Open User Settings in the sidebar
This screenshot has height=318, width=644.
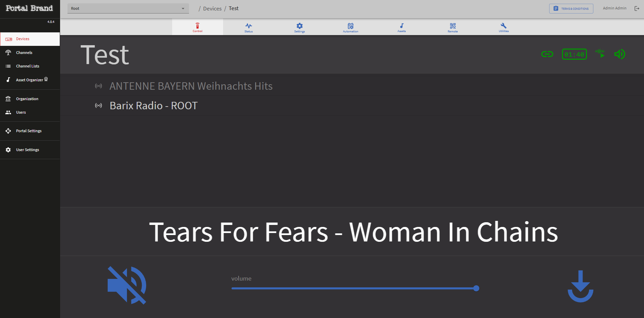click(x=30, y=150)
